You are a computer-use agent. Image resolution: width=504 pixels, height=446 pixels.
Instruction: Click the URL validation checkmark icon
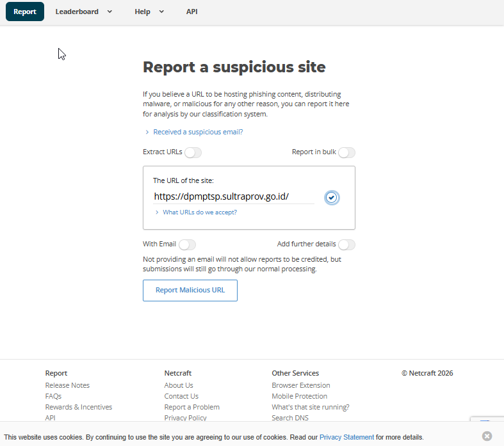coord(331,198)
